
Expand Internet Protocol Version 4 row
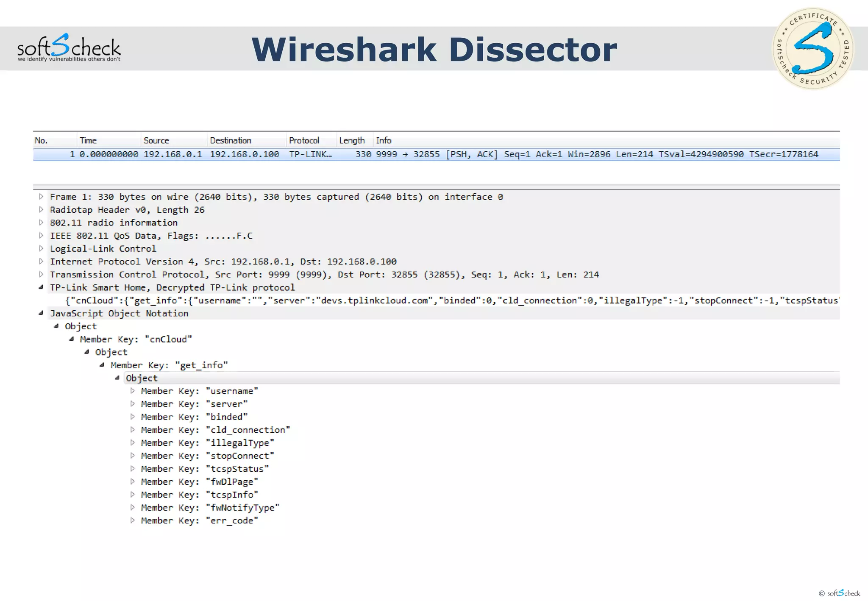[x=41, y=261]
